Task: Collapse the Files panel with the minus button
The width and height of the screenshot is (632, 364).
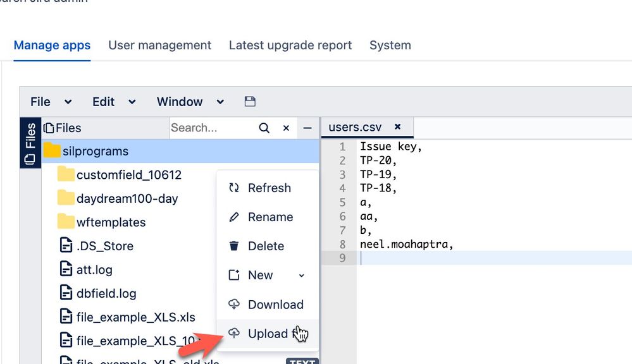Action: click(x=307, y=128)
